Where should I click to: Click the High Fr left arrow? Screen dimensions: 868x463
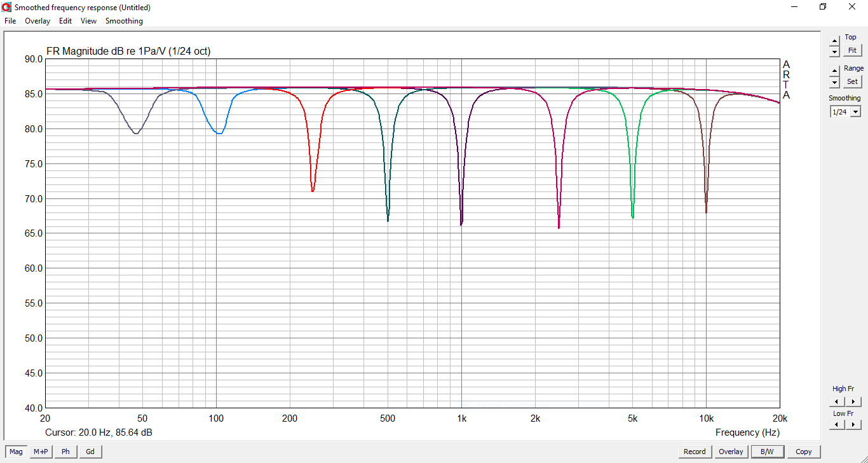837,401
